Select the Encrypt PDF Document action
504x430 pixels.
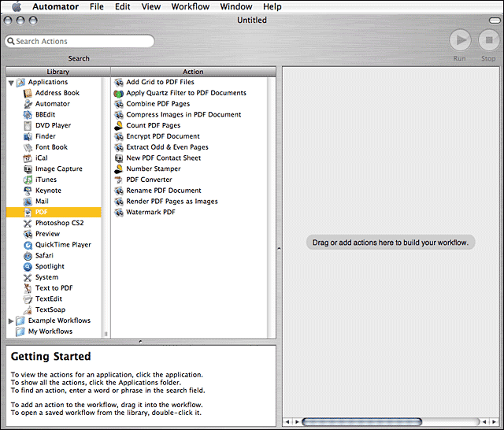tap(163, 136)
